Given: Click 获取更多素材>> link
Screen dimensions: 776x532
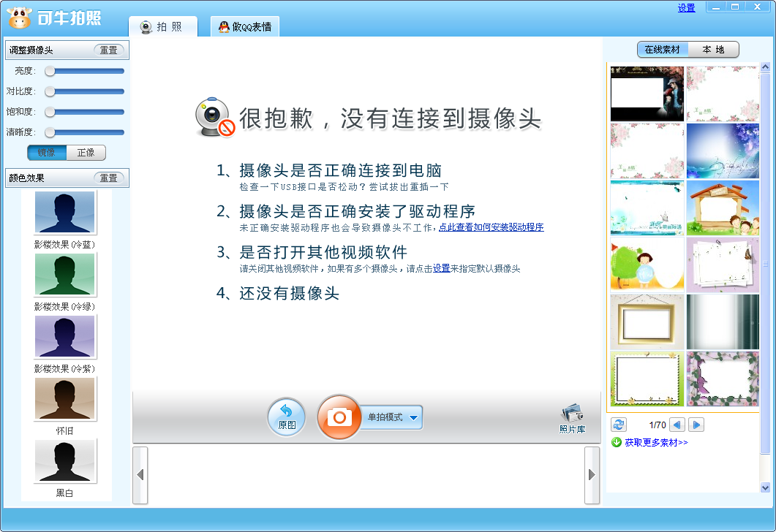Looking at the screenshot, I should pyautogui.click(x=656, y=443).
